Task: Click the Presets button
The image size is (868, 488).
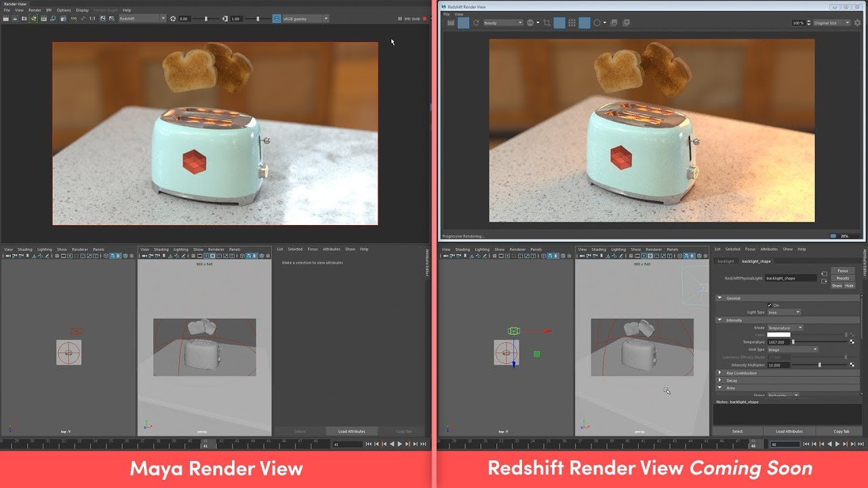Action: [x=843, y=278]
